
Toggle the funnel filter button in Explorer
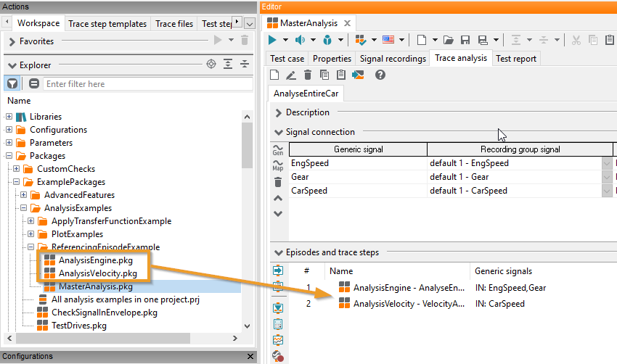[12, 83]
